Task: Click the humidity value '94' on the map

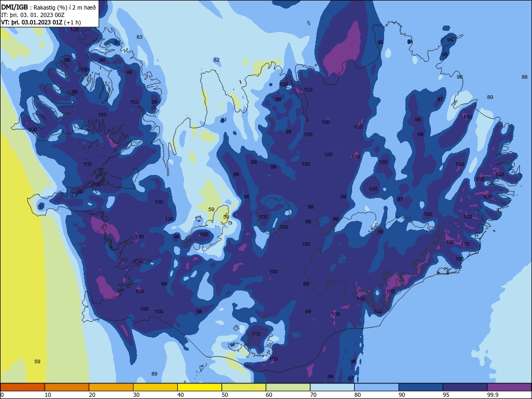Action: (450, 39)
